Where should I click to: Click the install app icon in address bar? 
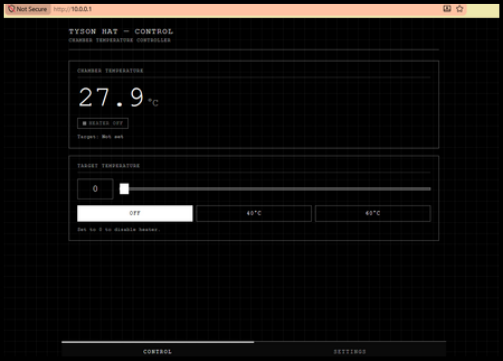447,9
